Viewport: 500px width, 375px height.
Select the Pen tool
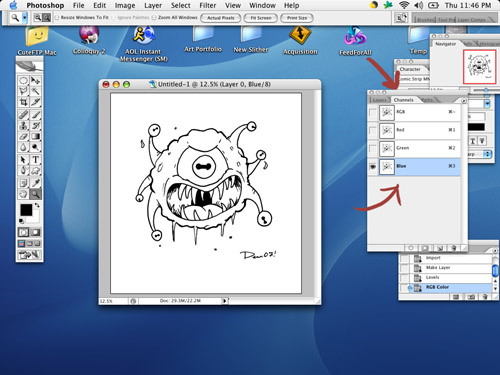point(23,171)
